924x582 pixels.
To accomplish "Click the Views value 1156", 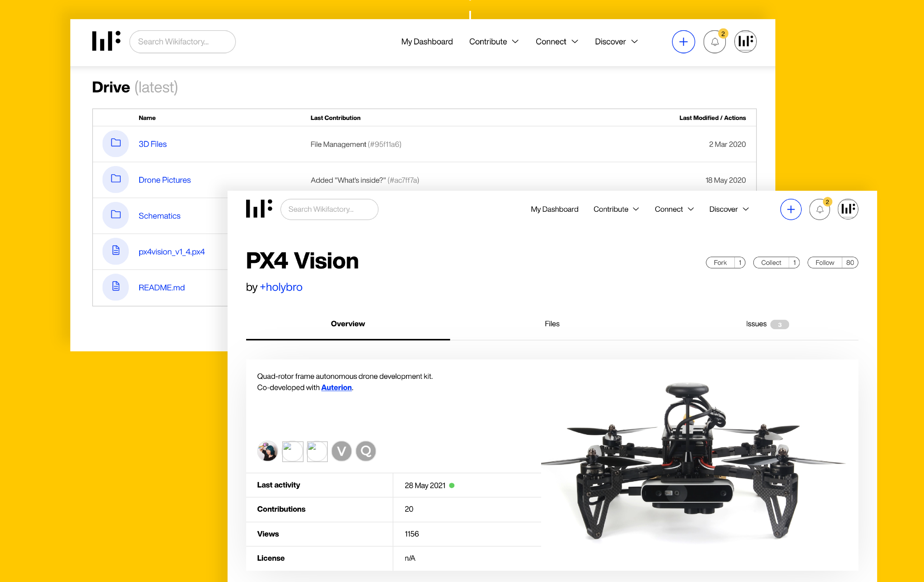I will pos(411,534).
